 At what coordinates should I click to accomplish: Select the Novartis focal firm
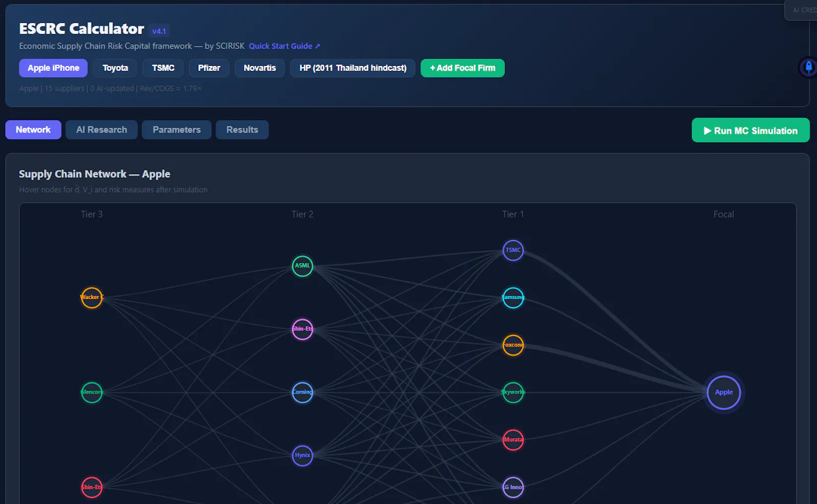(259, 68)
